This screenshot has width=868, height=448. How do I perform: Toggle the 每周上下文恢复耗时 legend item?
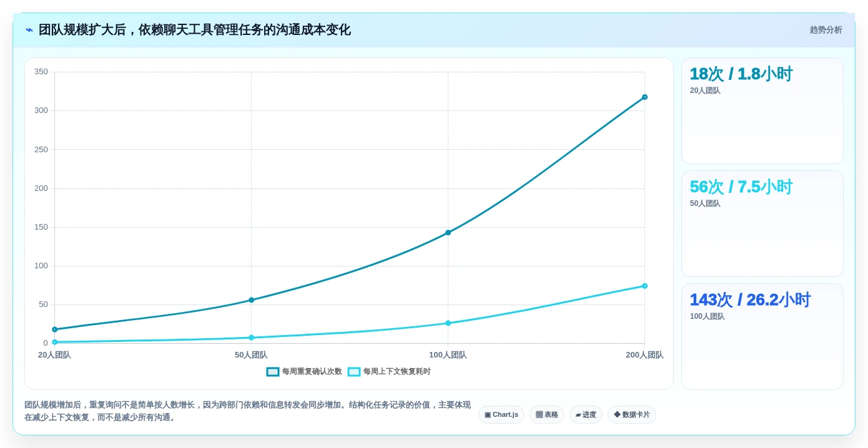coord(389,372)
